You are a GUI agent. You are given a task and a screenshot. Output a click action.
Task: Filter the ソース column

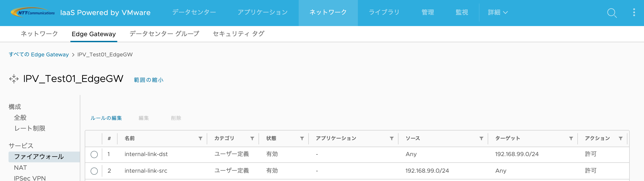point(481,138)
